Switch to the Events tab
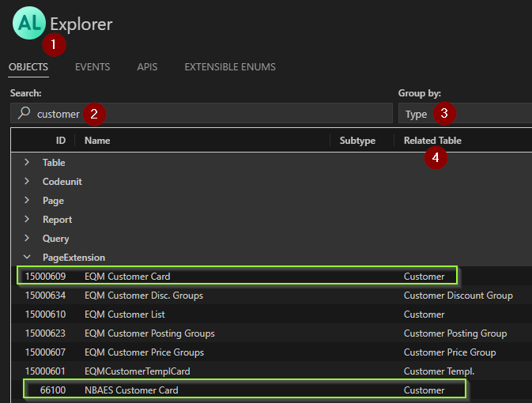The height and width of the screenshot is (403, 532). coord(92,67)
